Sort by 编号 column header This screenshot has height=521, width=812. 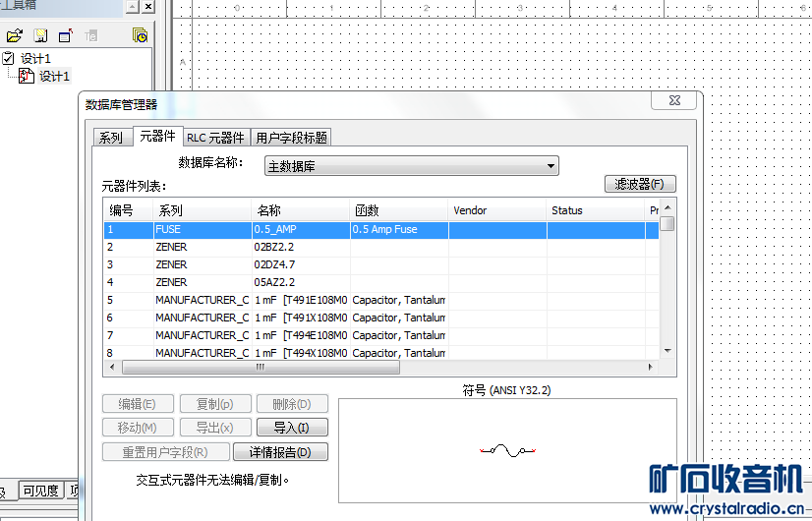(x=128, y=210)
